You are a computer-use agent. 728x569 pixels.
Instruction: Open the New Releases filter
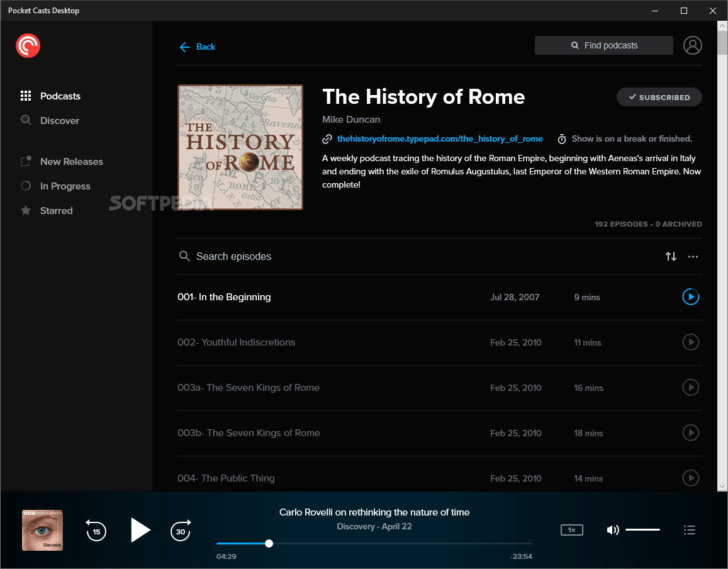click(x=72, y=161)
